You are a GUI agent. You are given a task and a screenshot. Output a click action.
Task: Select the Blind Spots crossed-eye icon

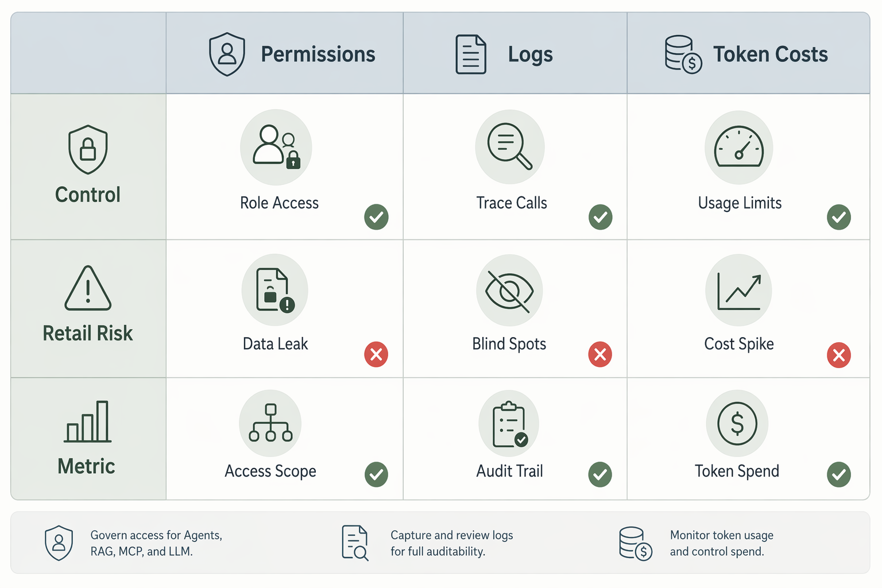(509, 291)
